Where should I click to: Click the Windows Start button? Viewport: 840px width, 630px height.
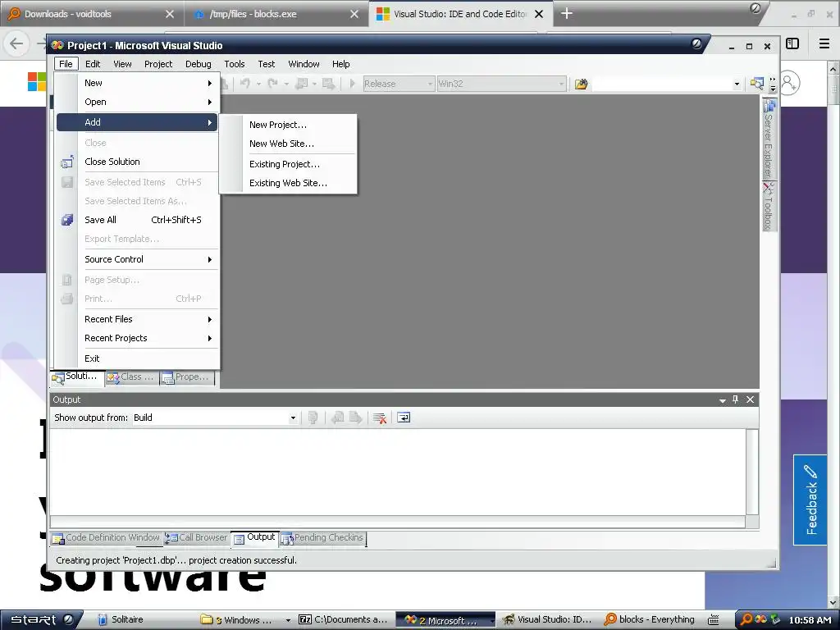(42, 620)
